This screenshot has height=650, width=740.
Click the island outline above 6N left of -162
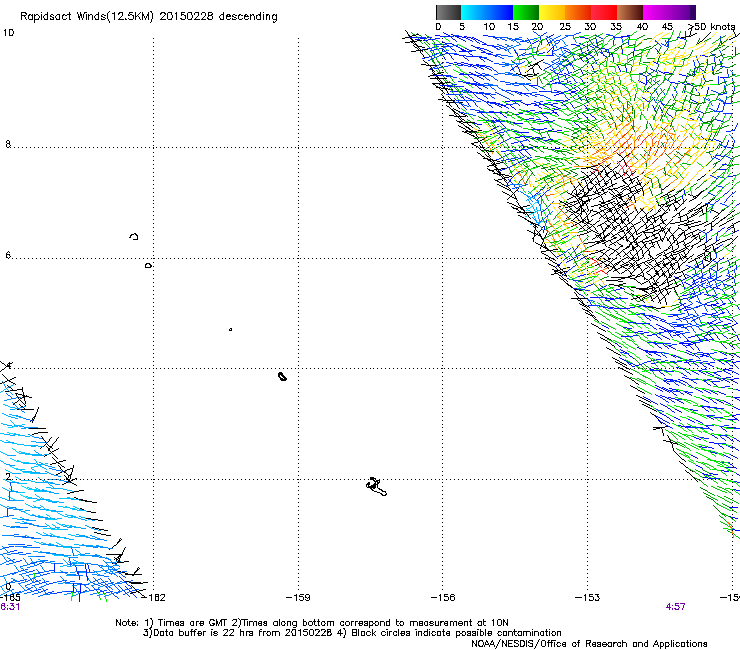(x=134, y=236)
